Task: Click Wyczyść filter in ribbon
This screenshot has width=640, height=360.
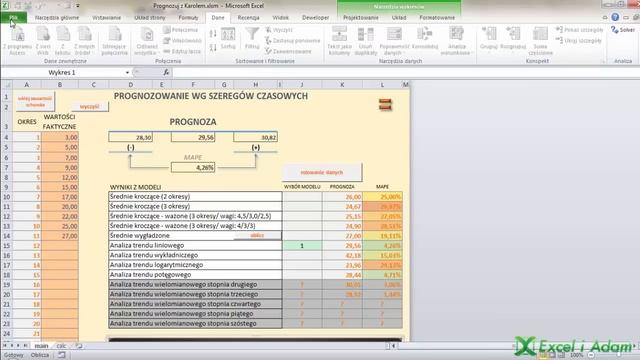Action: click(x=279, y=30)
